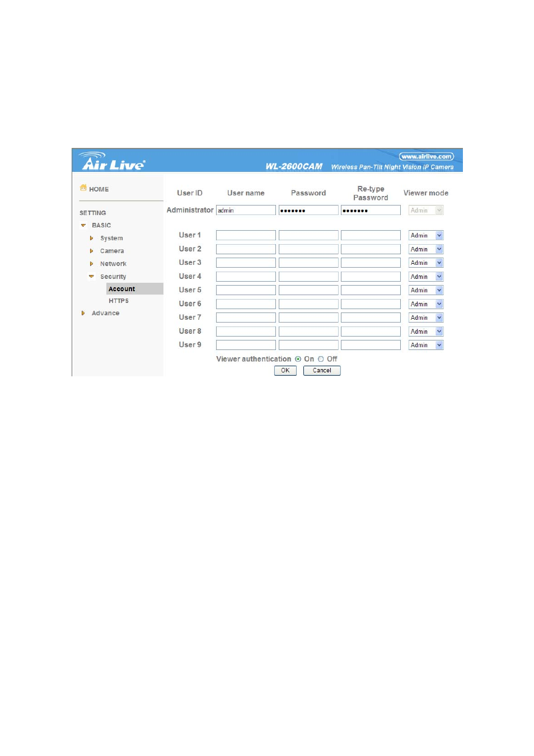Screen dimensions: 534x756
Task: Click the Administrator user name field
Action: tap(246, 210)
